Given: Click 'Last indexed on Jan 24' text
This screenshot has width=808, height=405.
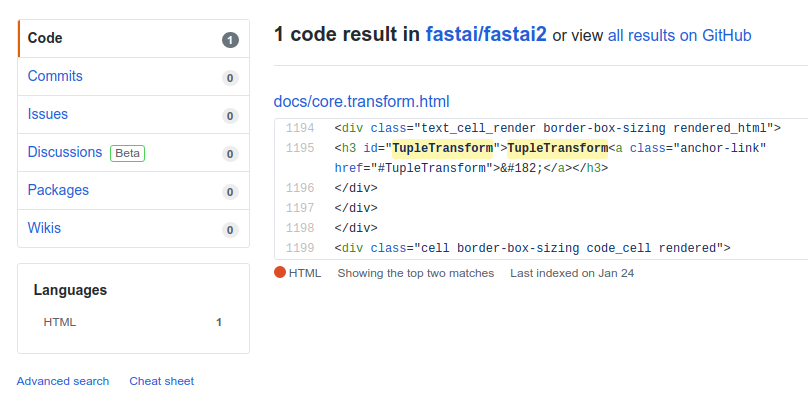Looking at the screenshot, I should (x=572, y=273).
